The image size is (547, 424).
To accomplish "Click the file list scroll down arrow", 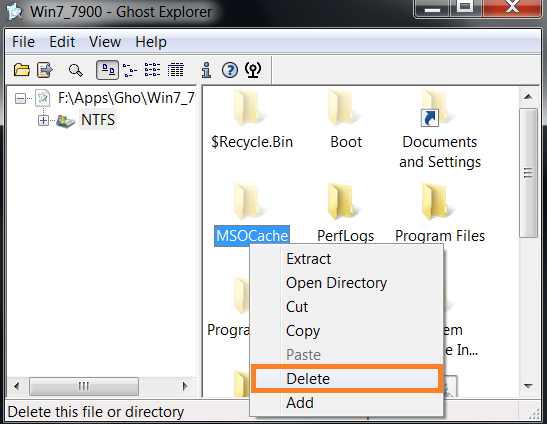I will pos(528,386).
